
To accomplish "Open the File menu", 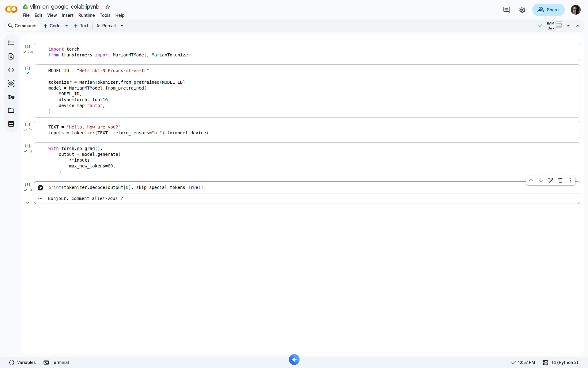I will coord(26,15).
